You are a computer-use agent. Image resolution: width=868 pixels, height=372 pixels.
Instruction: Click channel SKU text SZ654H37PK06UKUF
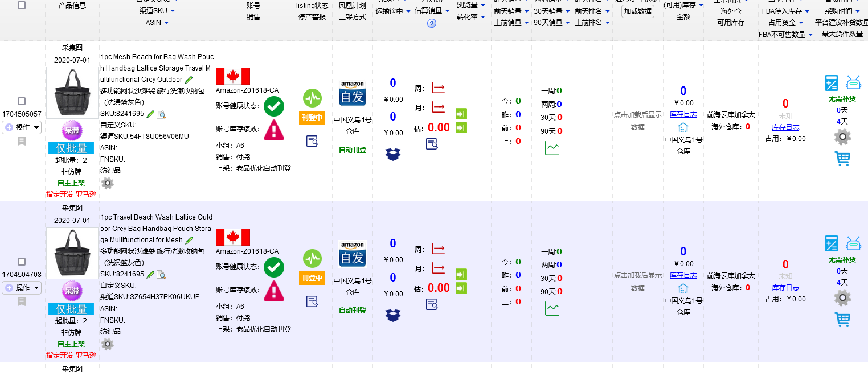point(164,297)
